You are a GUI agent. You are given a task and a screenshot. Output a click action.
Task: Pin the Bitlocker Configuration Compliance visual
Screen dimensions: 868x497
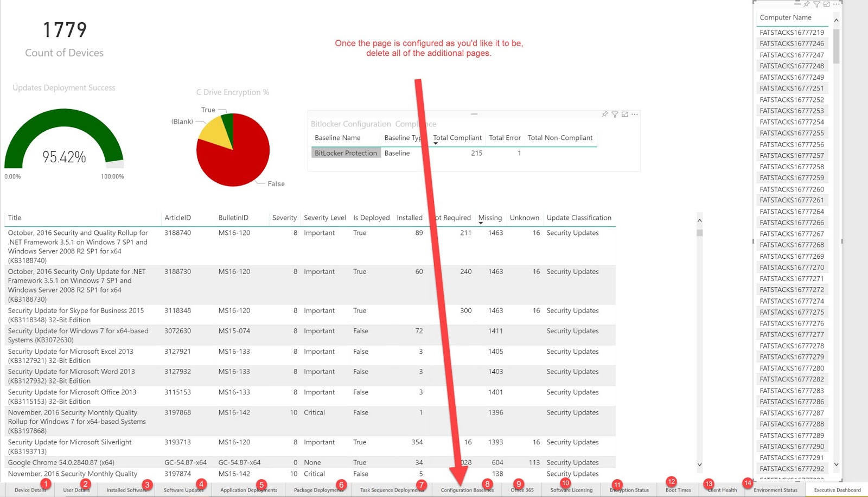click(604, 114)
